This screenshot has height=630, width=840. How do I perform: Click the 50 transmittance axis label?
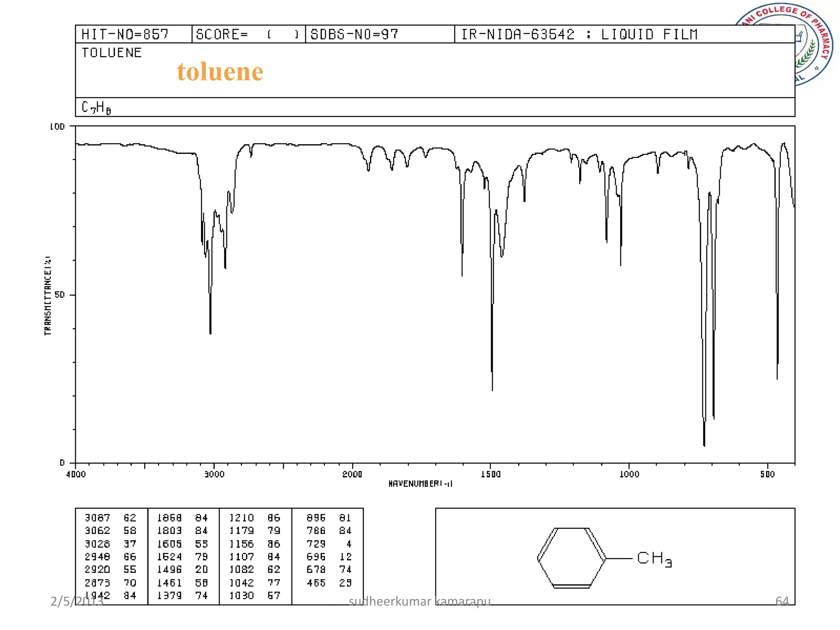point(60,295)
